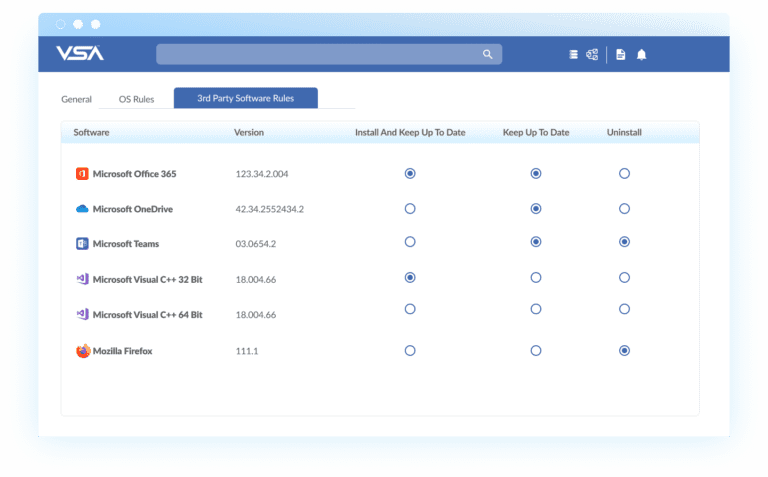Select Keep Up To Date for Office 365
This screenshot has height=477, width=768.
point(536,173)
